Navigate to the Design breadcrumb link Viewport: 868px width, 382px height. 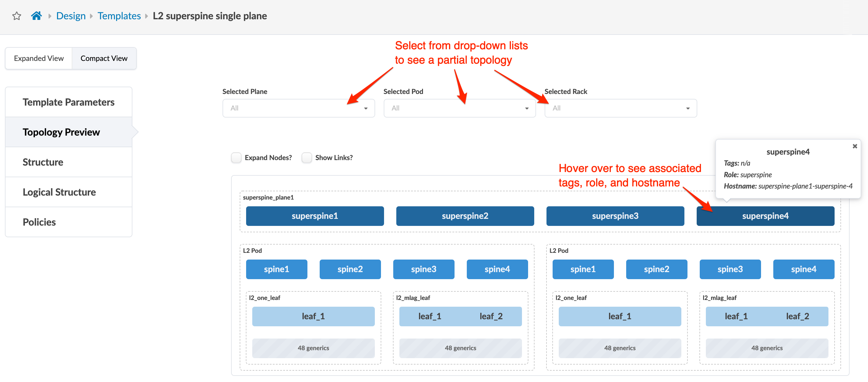point(71,16)
